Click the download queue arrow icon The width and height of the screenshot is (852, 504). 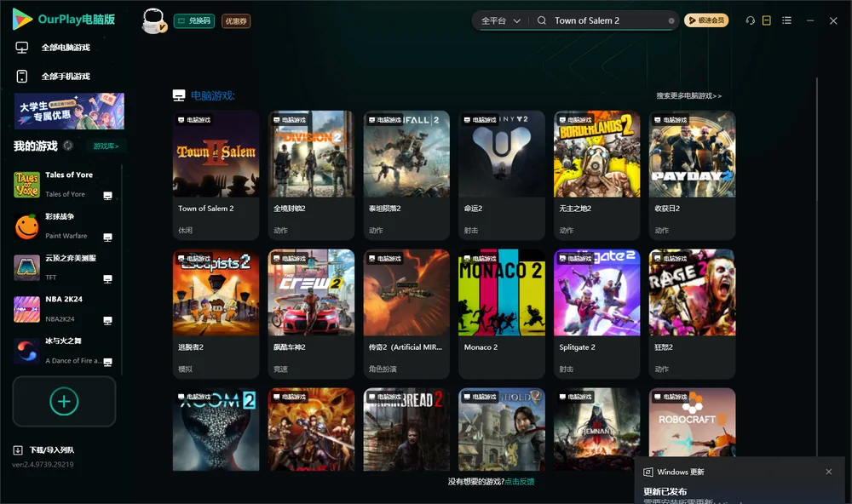(18, 450)
